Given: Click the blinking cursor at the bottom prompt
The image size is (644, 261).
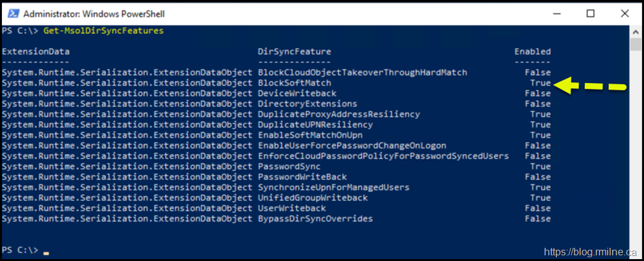Looking at the screenshot, I should point(46,254).
